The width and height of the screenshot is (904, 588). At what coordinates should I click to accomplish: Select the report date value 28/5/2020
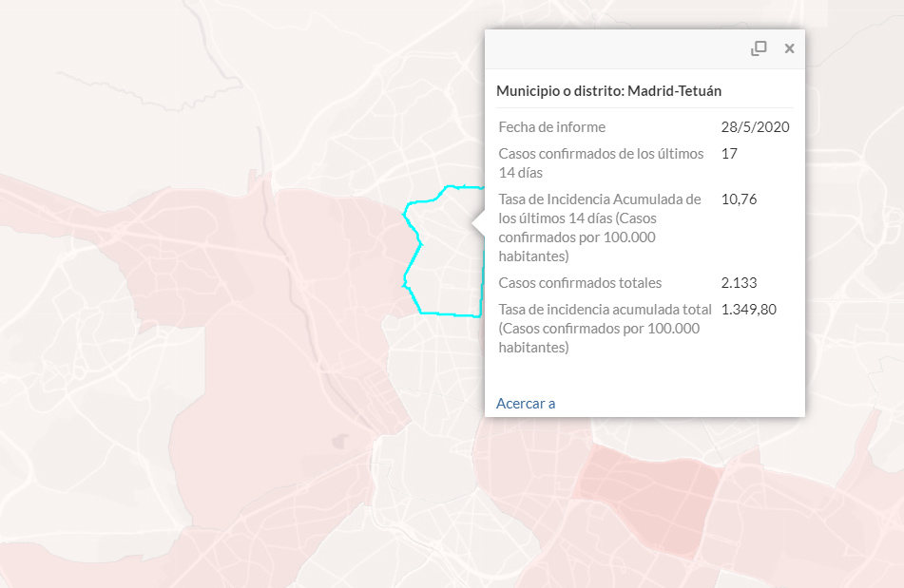pos(755,126)
